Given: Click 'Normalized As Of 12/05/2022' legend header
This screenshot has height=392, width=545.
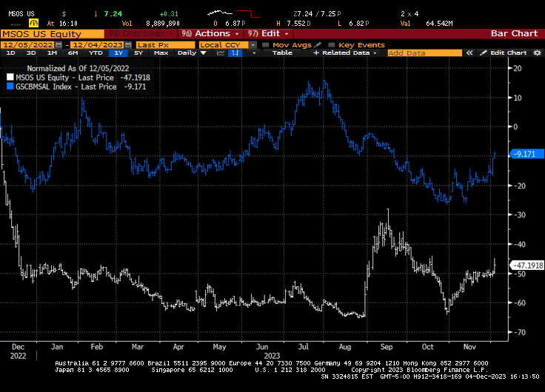Looking at the screenshot, I should point(78,68).
